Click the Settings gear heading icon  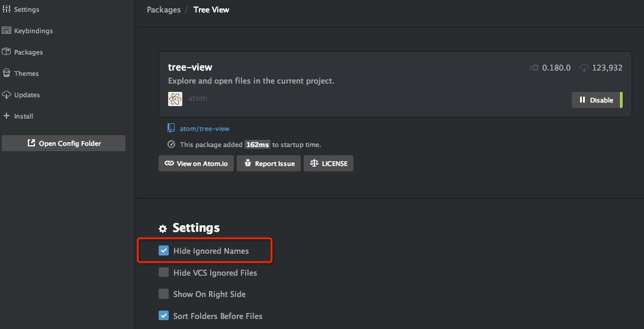(x=163, y=229)
